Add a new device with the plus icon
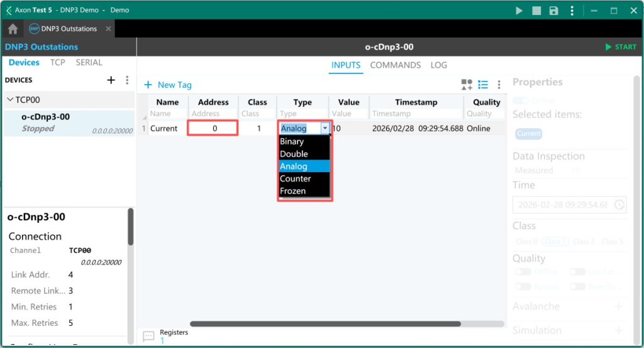Image resolution: width=644 pixels, height=348 pixels. [x=111, y=80]
